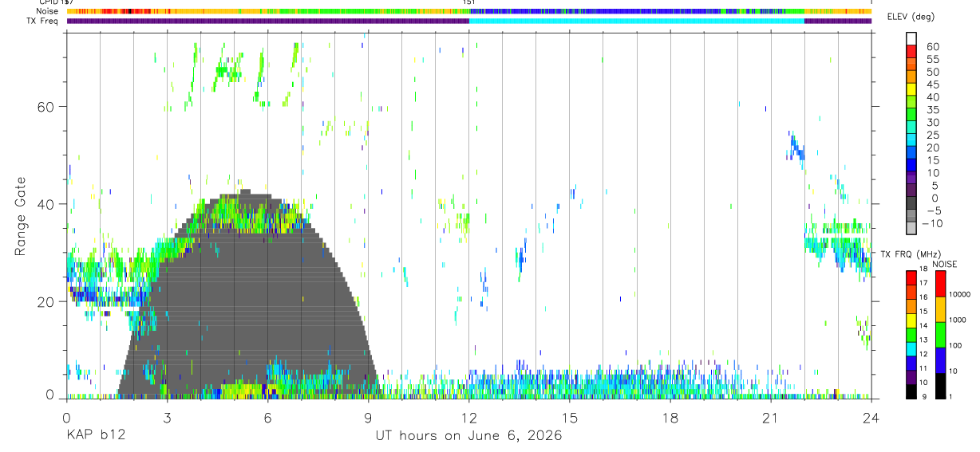The width and height of the screenshot is (980, 452).
Task: Select the 'ELEV (deg)' colorbar title
Action: [911, 17]
